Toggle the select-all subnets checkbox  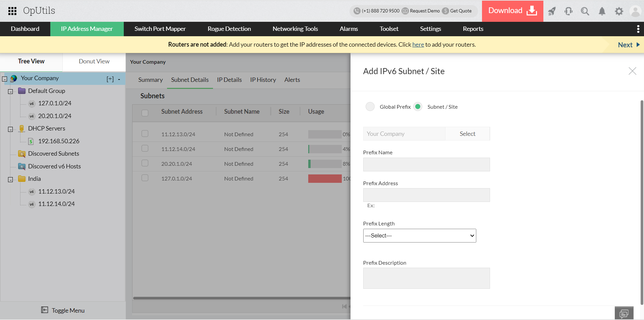coord(145,113)
